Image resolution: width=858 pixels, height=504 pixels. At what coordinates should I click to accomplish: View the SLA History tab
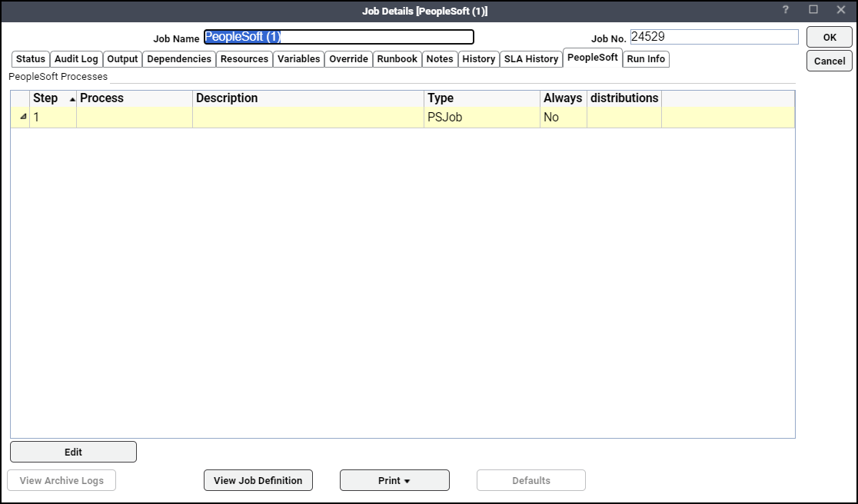pos(531,59)
